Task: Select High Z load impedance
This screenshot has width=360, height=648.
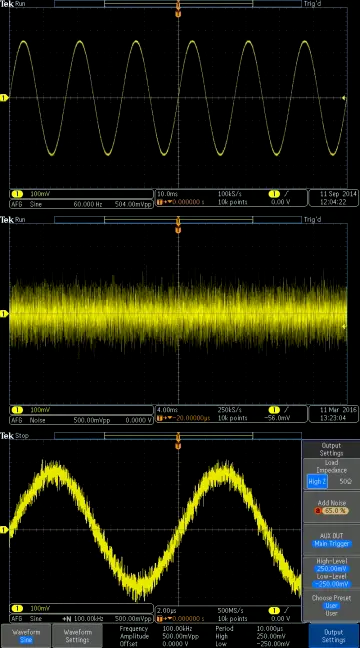Action: click(317, 482)
